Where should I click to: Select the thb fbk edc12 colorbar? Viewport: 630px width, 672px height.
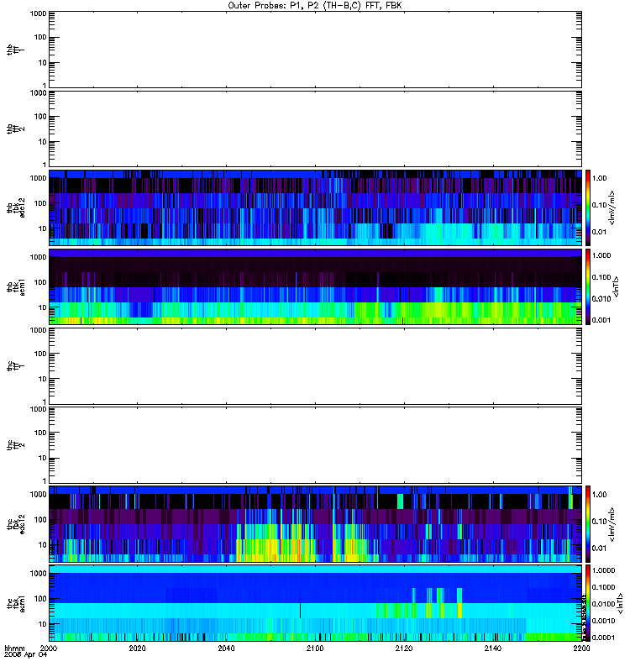click(x=588, y=207)
